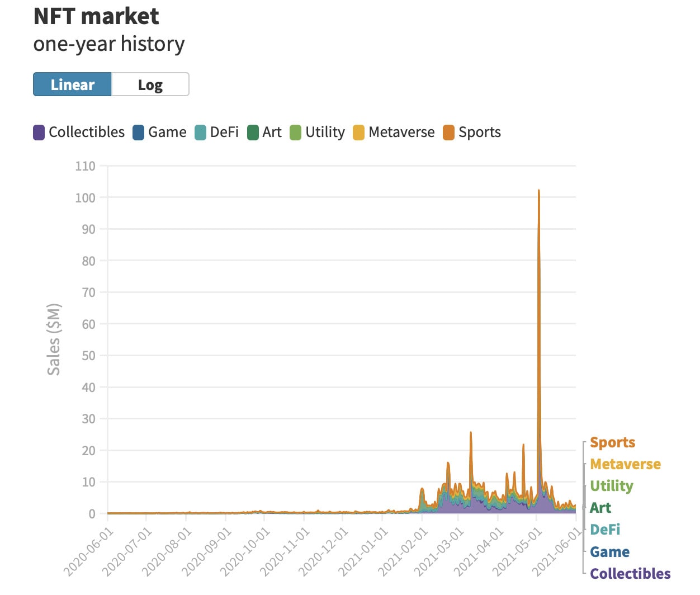Screen dimensions: 700x595
Task: Click the teal DeFi legend swatch
Action: 201,133
